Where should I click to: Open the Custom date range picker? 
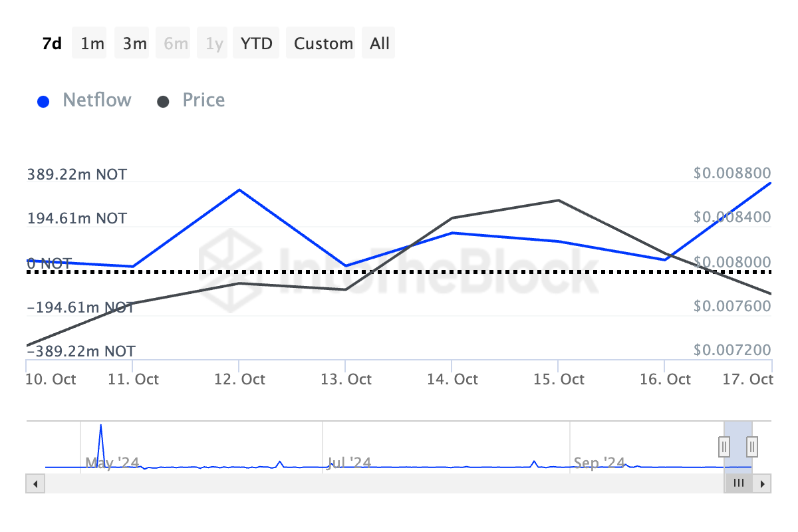[323, 43]
